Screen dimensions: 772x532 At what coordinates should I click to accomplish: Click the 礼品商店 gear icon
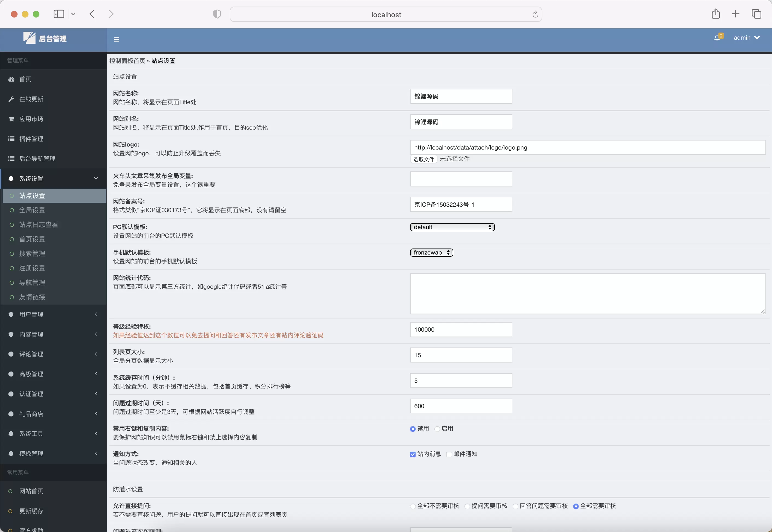[11, 414]
